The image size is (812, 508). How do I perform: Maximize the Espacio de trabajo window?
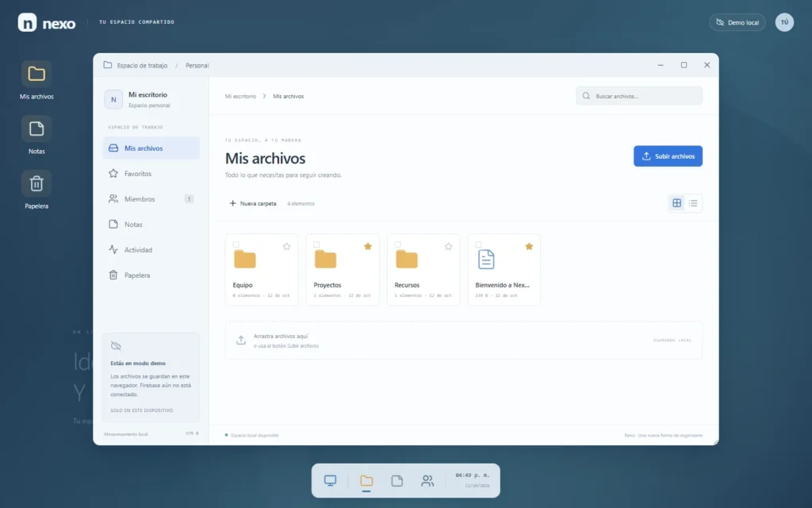point(684,65)
